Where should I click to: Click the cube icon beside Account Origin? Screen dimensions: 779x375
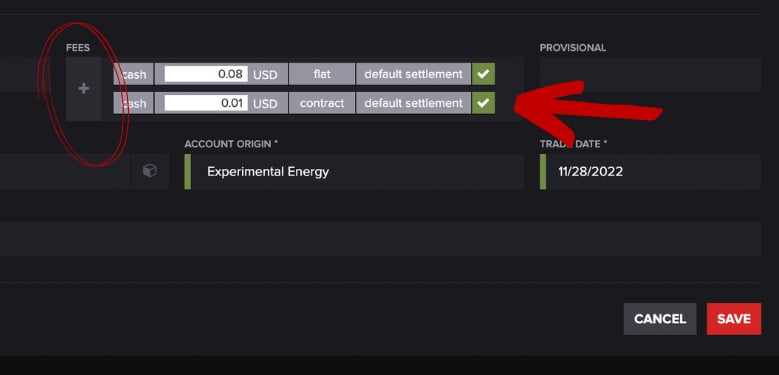coord(150,171)
